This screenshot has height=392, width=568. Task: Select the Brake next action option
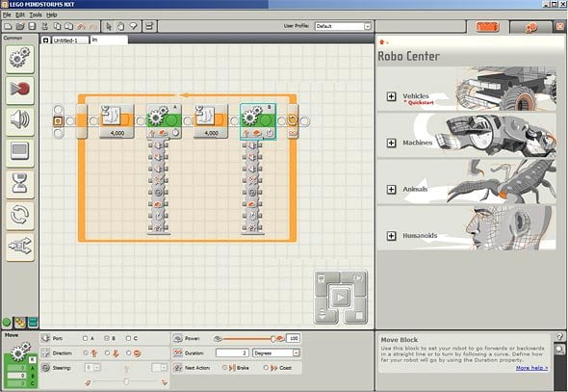coord(224,368)
